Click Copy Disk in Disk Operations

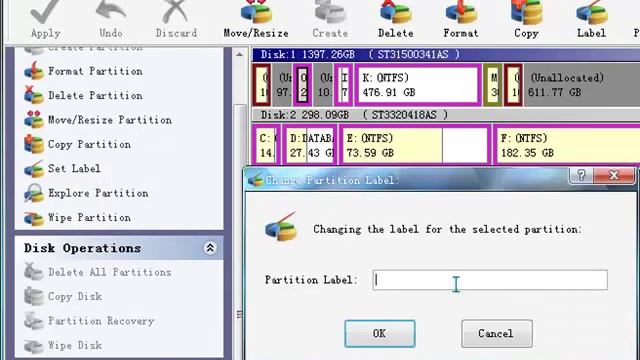[x=63, y=296]
